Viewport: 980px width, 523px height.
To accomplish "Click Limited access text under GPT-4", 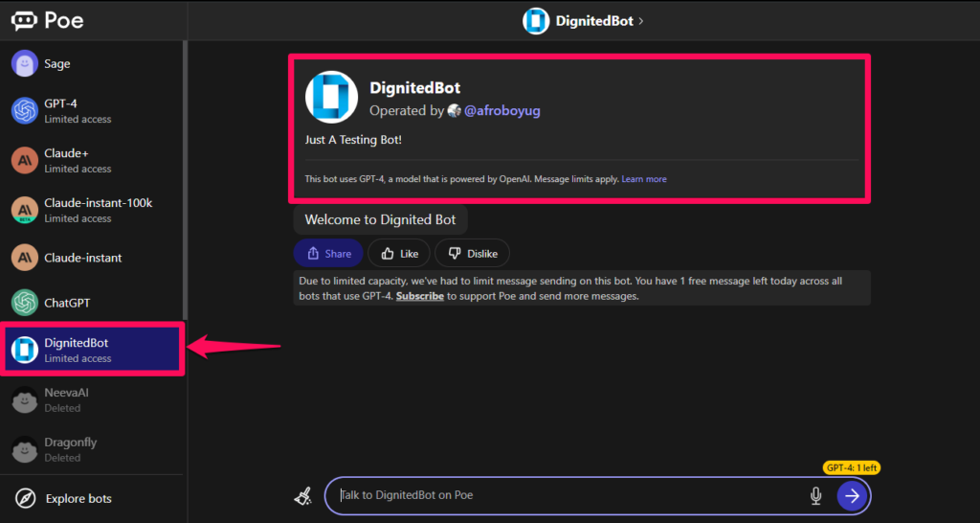I will tap(78, 119).
